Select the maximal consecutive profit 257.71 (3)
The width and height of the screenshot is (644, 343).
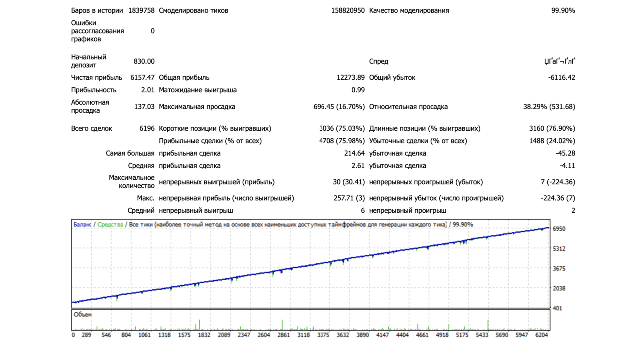point(349,198)
